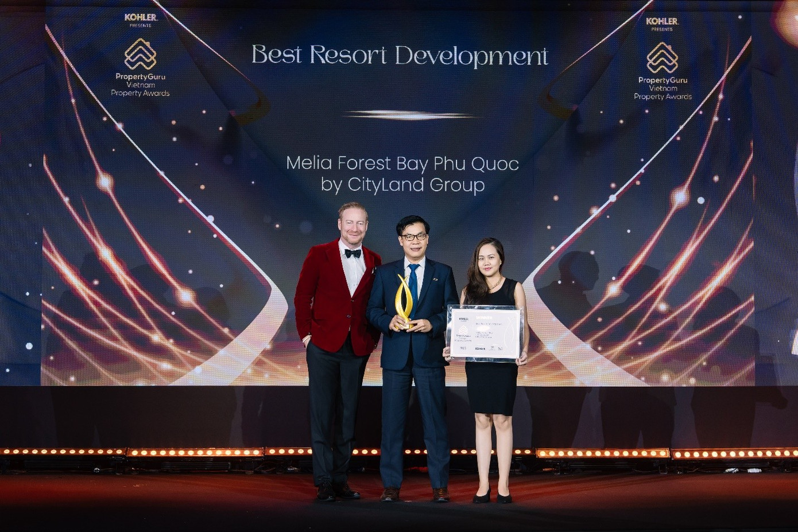798x532 pixels.
Task: Click the glowing divider line below the heading
Action: point(409,115)
